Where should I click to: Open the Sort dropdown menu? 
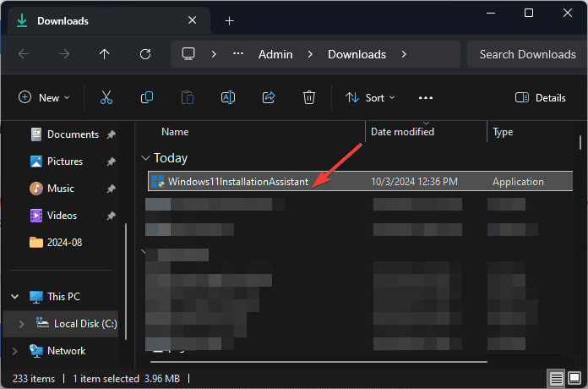click(x=370, y=97)
